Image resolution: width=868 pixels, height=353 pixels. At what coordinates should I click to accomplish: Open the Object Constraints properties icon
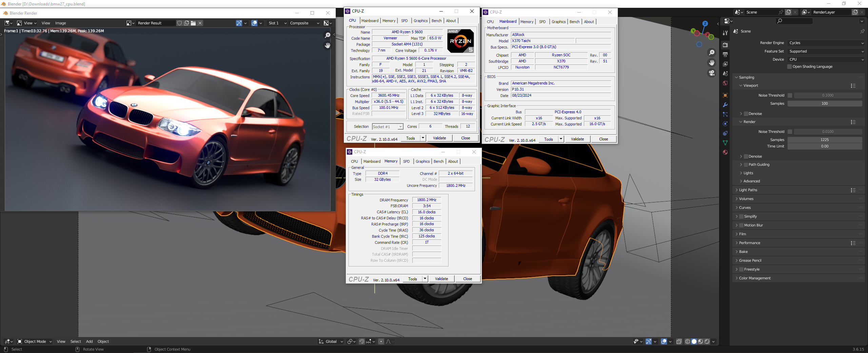point(725,133)
